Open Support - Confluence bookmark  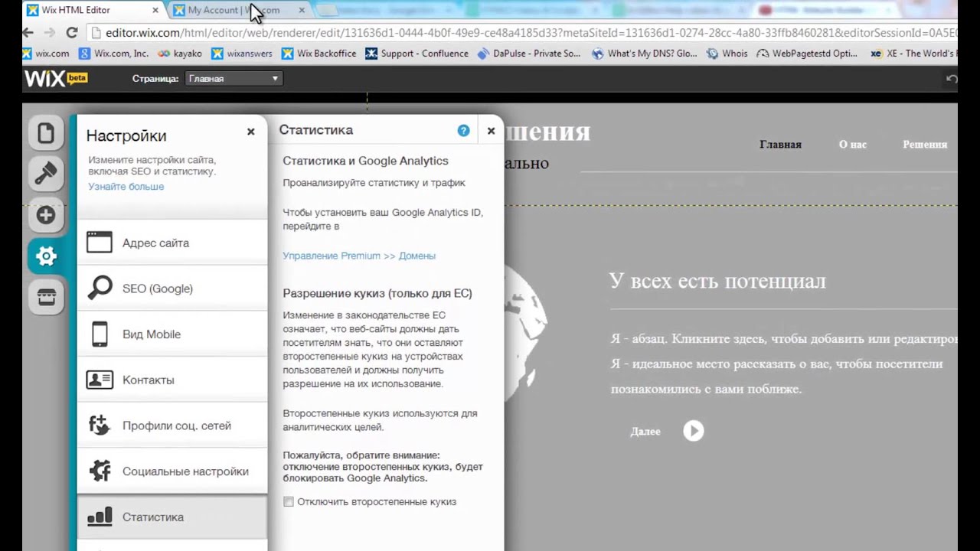point(416,54)
